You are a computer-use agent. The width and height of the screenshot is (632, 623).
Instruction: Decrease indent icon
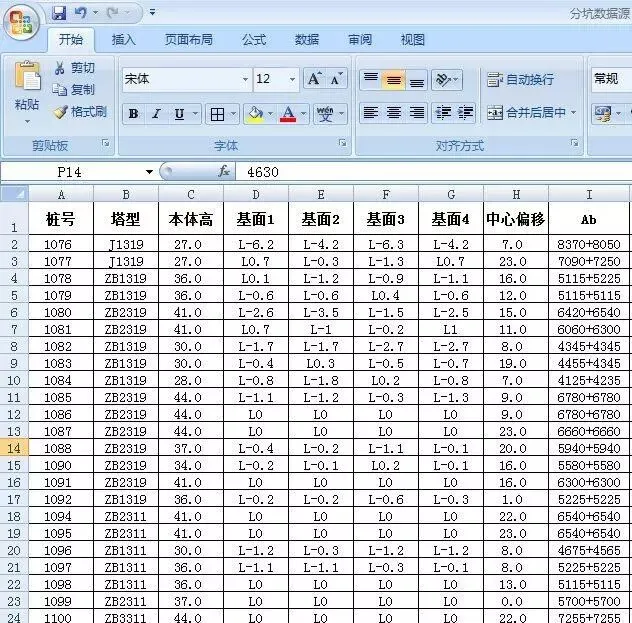[x=443, y=112]
